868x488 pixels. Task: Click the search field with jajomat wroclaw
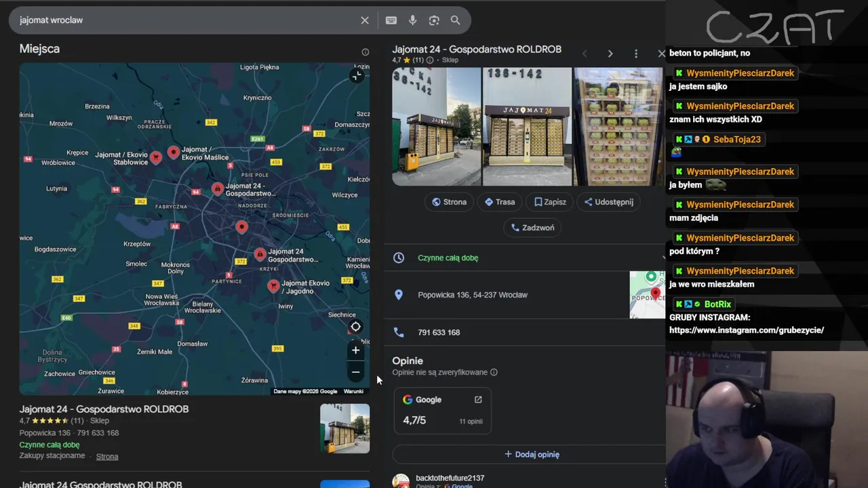pos(186,20)
